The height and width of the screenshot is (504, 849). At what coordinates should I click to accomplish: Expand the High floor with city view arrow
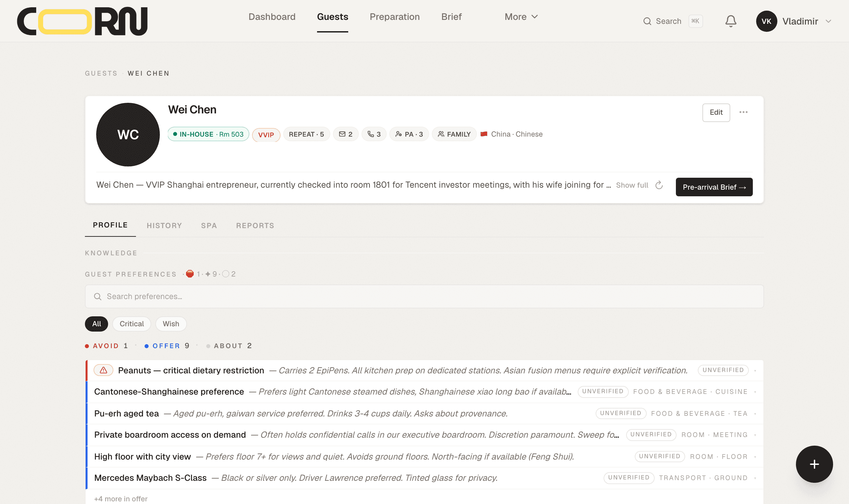(755, 457)
